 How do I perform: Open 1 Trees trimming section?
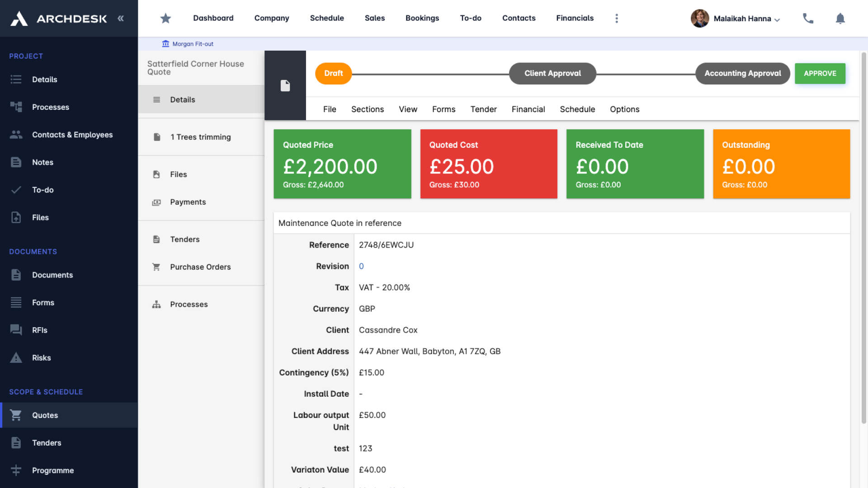200,137
